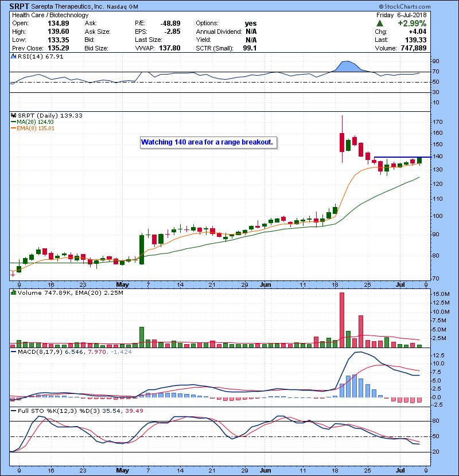Click the SRPT (Daily) 139.33 chart label
The image size is (459, 476).
coord(50,115)
